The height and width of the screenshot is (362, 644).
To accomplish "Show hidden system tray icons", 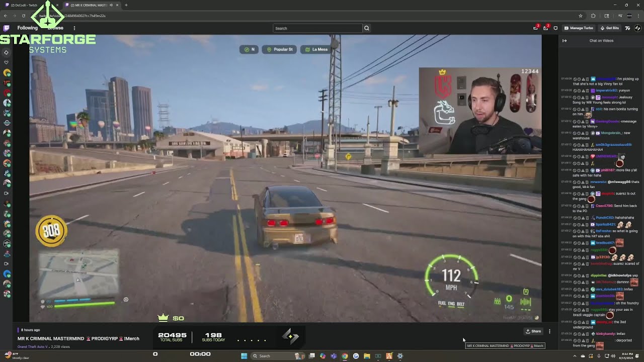I will point(575,356).
